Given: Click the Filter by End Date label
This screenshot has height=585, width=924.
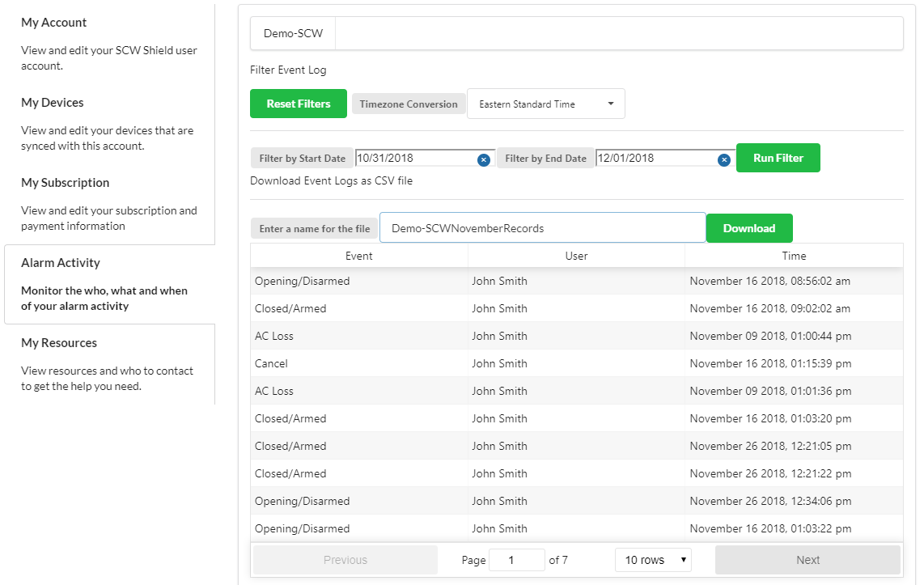Looking at the screenshot, I should (x=545, y=159).
